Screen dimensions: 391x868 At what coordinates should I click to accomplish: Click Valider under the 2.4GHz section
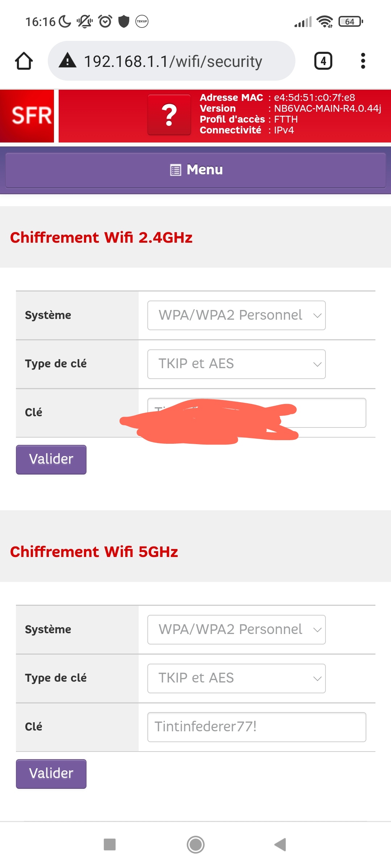point(51,459)
